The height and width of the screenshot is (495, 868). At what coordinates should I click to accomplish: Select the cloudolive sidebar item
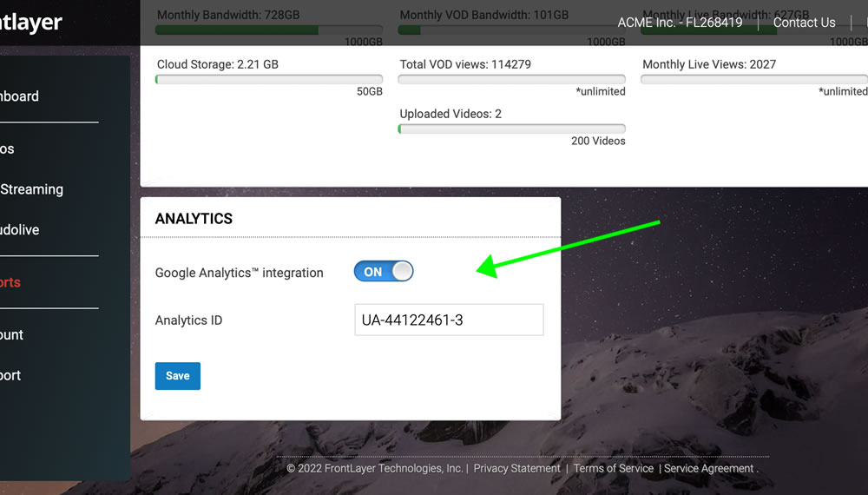(x=19, y=230)
